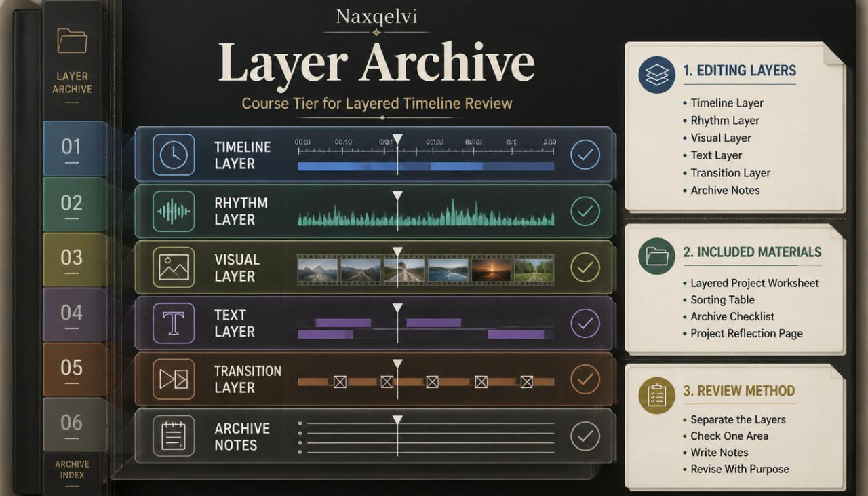Viewport: 868px width, 496px height.
Task: Select the Rhythm Layer waveform icon
Action: click(174, 212)
